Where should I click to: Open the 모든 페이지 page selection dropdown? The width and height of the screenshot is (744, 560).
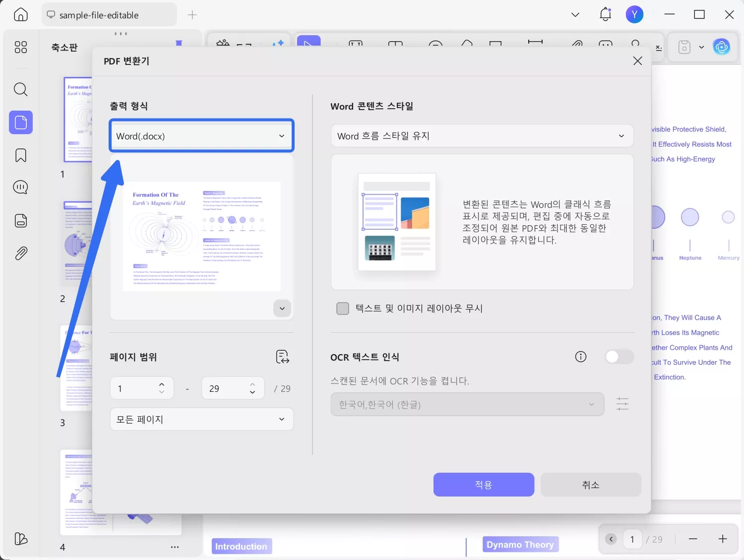click(201, 419)
